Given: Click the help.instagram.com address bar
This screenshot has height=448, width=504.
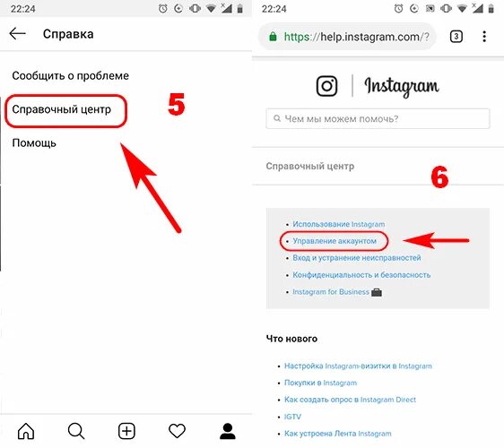Looking at the screenshot, I should 349,37.
